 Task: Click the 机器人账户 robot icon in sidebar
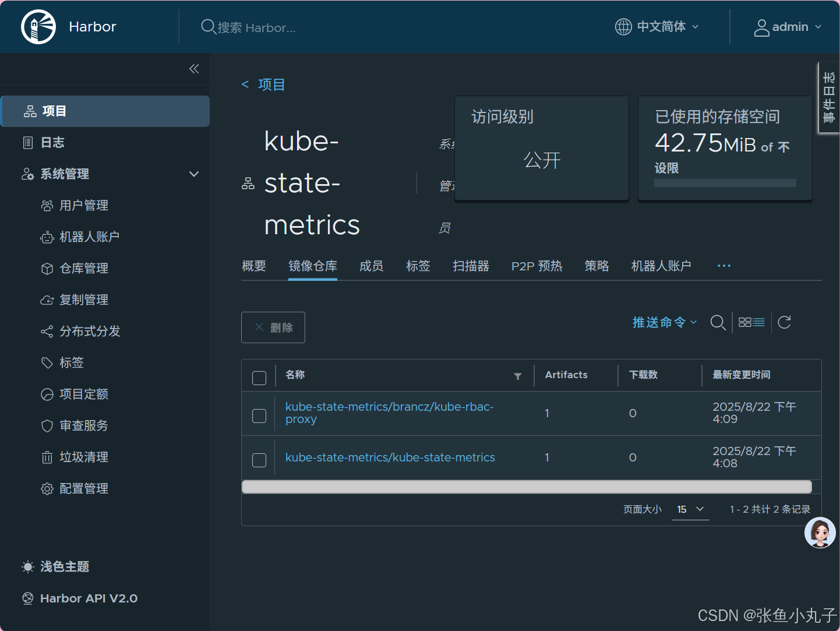coord(47,237)
